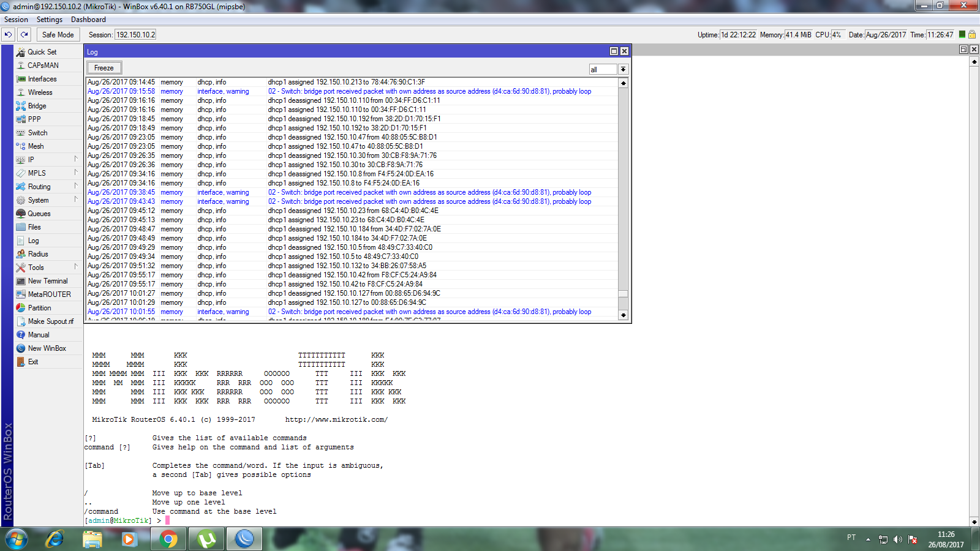Show hidden system tray icons

868,539
